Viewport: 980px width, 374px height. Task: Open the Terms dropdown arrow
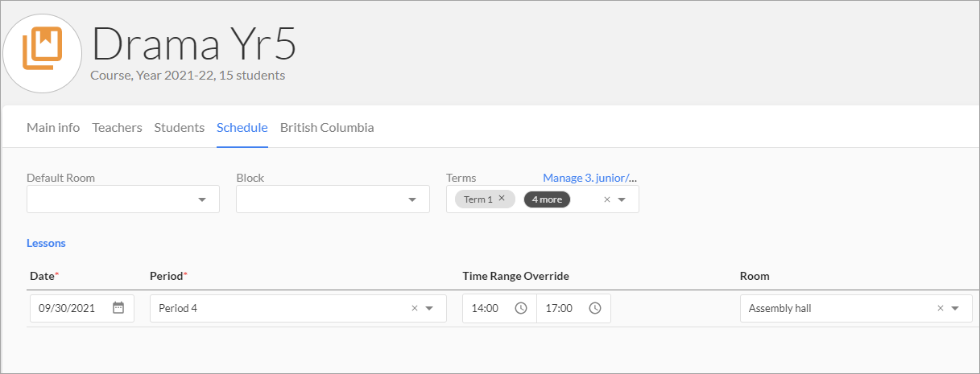tap(622, 199)
